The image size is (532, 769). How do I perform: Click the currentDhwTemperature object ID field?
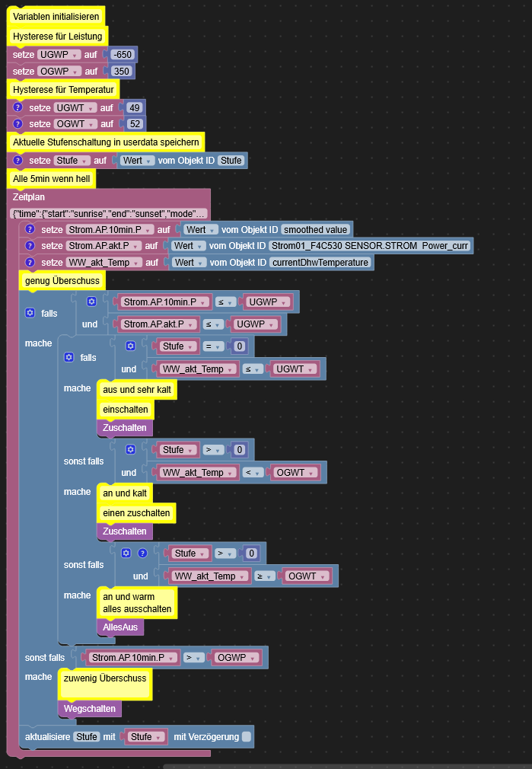320,262
